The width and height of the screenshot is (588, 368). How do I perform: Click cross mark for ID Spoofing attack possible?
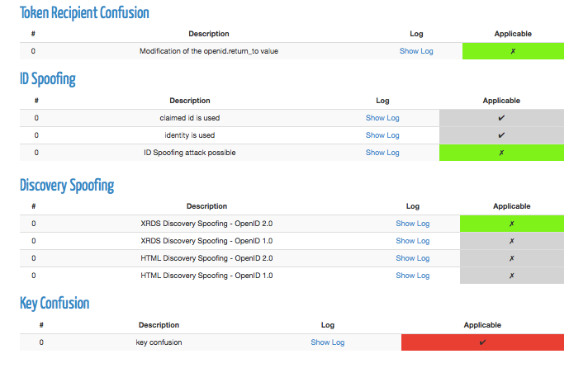(x=501, y=153)
